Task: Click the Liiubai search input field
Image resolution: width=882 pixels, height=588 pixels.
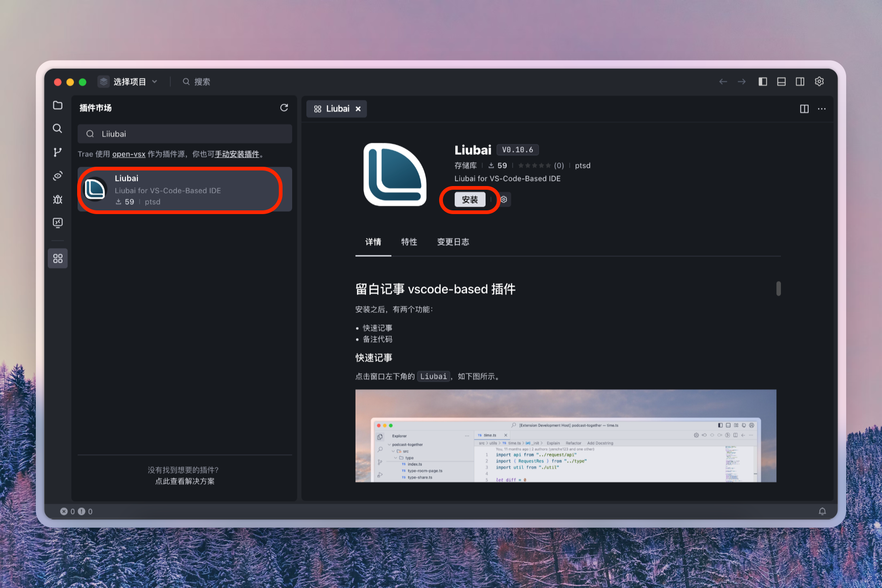Action: point(184,134)
